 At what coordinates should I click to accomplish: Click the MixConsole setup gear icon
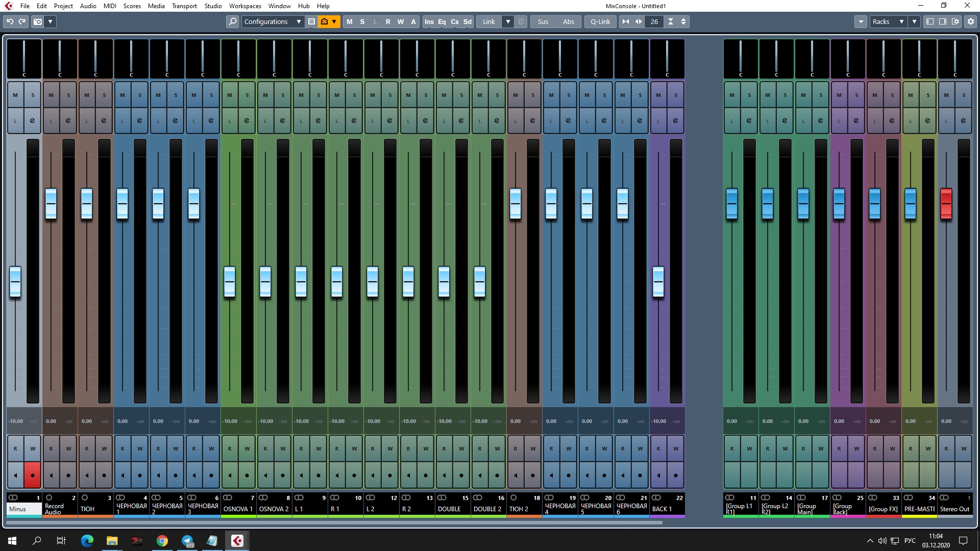970,21
